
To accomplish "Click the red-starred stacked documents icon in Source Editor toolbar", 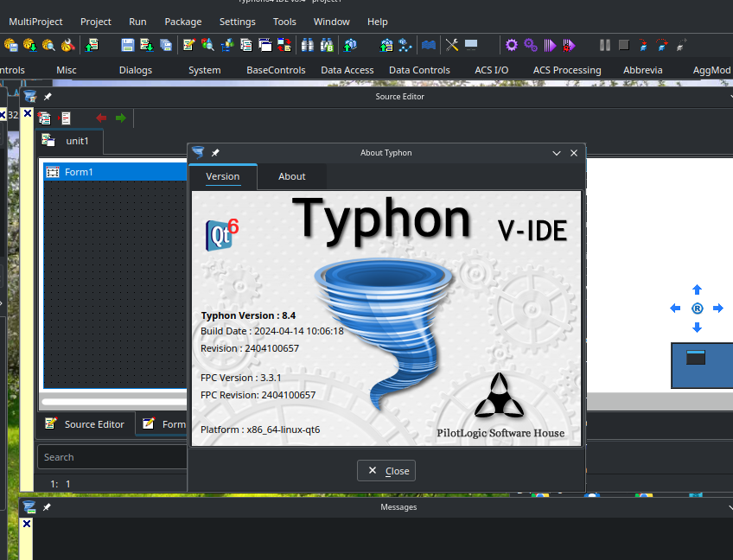I will point(44,118).
